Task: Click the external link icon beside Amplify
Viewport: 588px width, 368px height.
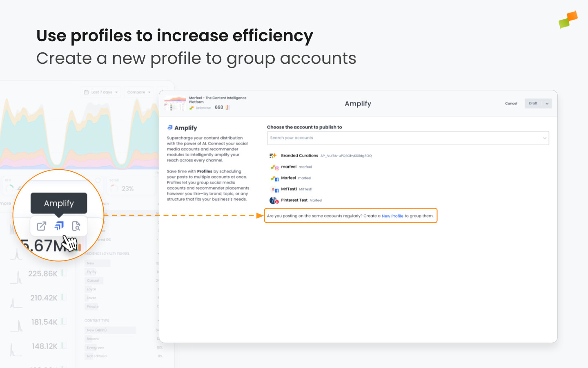Action: (x=41, y=226)
